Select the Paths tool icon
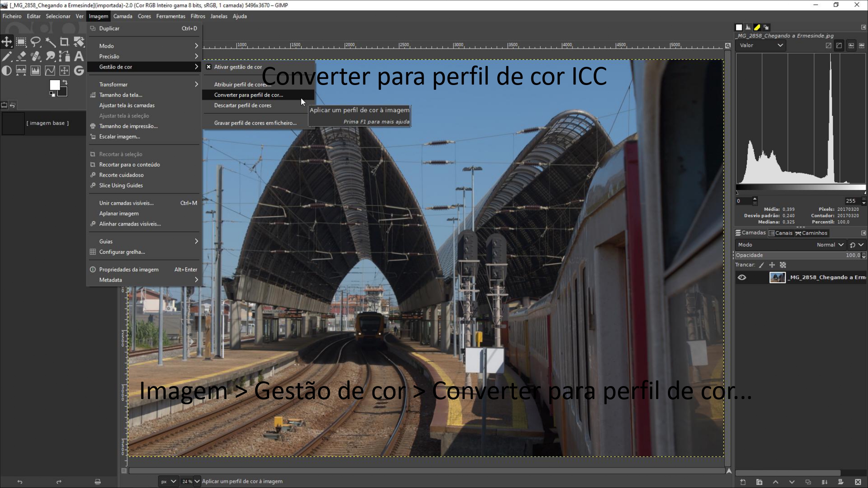 64,56
